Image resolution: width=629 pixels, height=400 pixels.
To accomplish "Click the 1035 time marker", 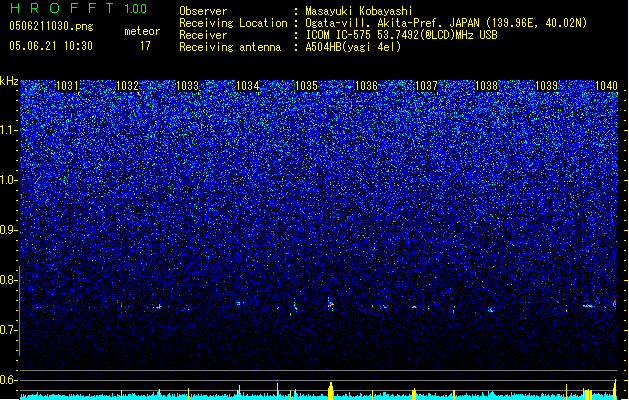I will [306, 86].
